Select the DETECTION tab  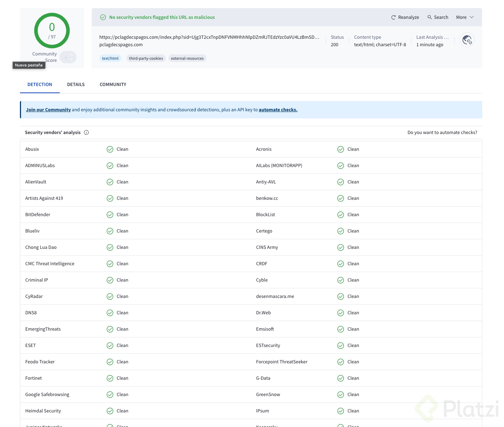pos(40,85)
